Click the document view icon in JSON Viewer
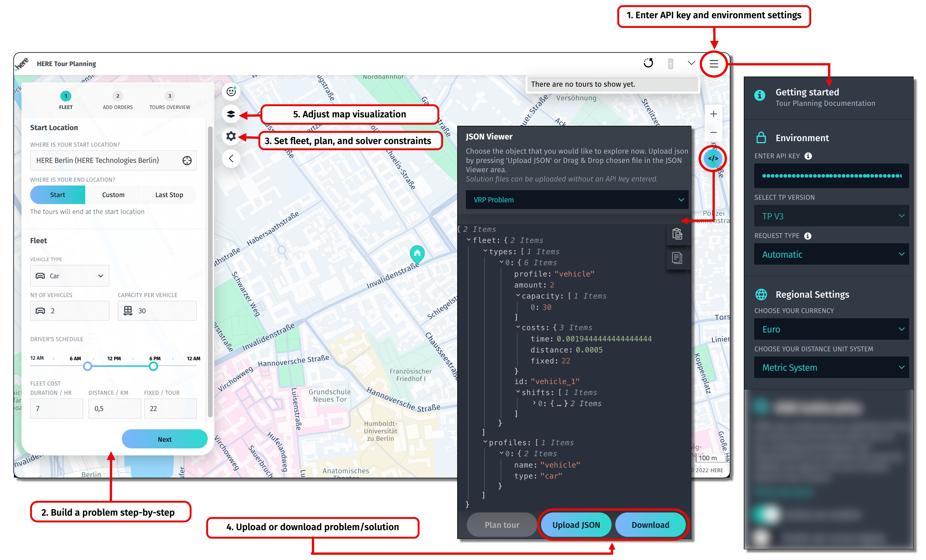The width and height of the screenshot is (926, 560). [x=677, y=258]
